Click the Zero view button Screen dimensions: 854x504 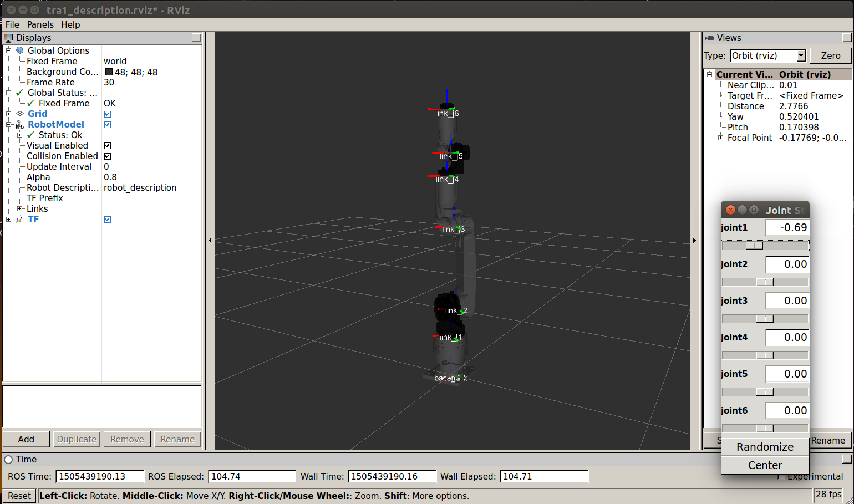click(x=830, y=55)
